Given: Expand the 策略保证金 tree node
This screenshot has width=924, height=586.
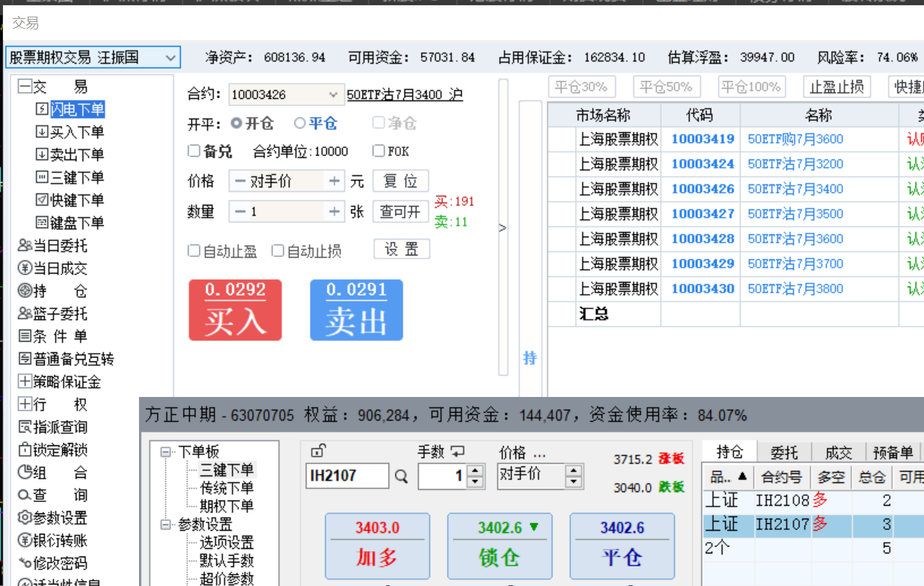Looking at the screenshot, I should point(24,382).
